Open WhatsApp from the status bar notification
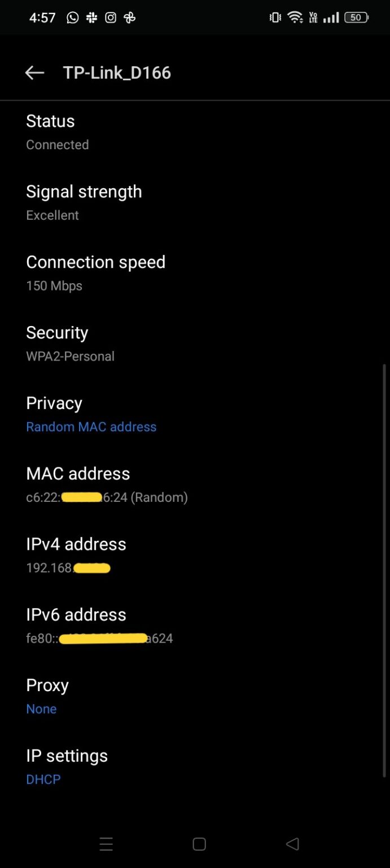Image resolution: width=390 pixels, height=868 pixels. coord(72,18)
